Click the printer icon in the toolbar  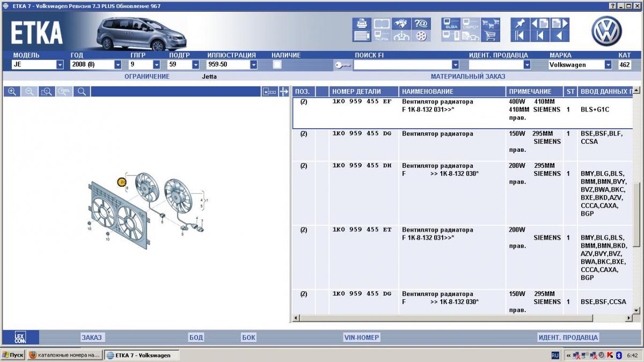click(x=362, y=24)
